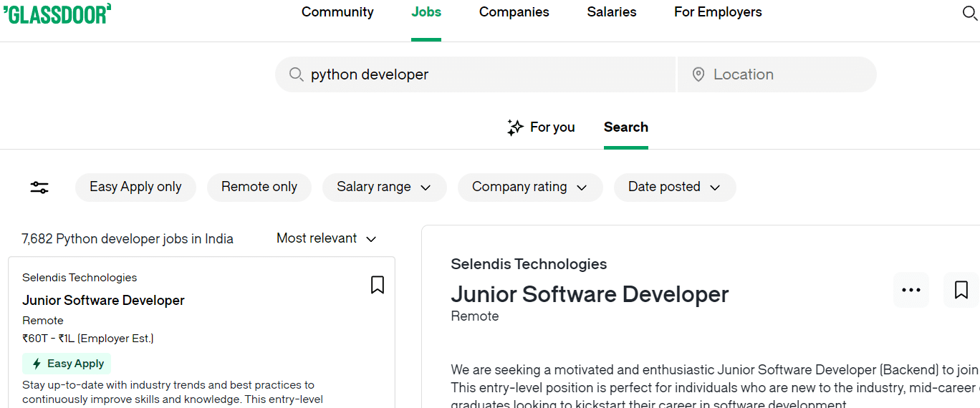Toggle the Remote only filter
980x408 pixels.
[x=259, y=187]
